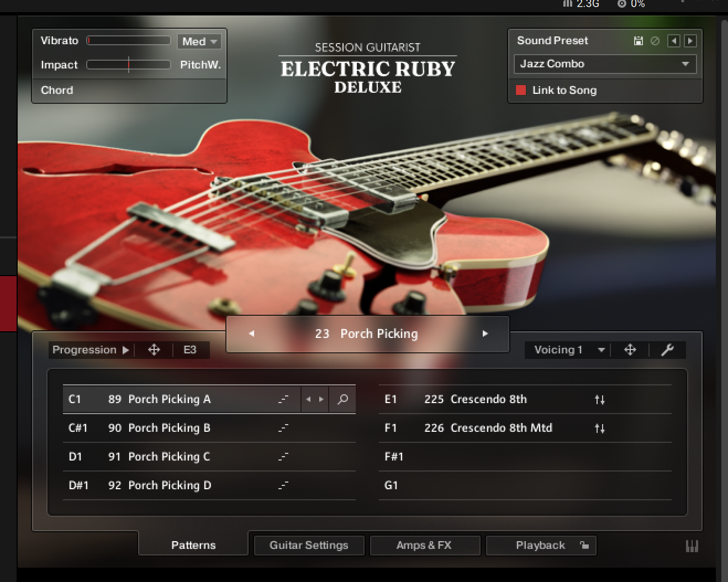Adjust the Vibrato slider
Image resolution: width=728 pixels, height=582 pixels.
129,40
